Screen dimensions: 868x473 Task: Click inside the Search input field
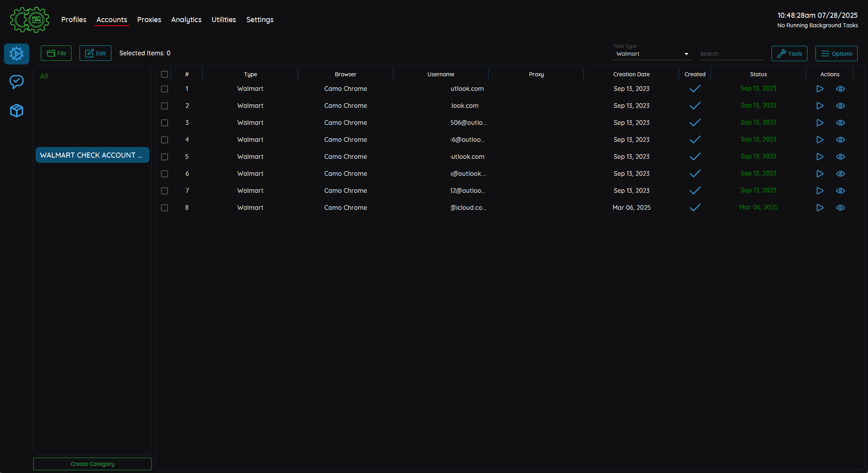tap(732, 54)
